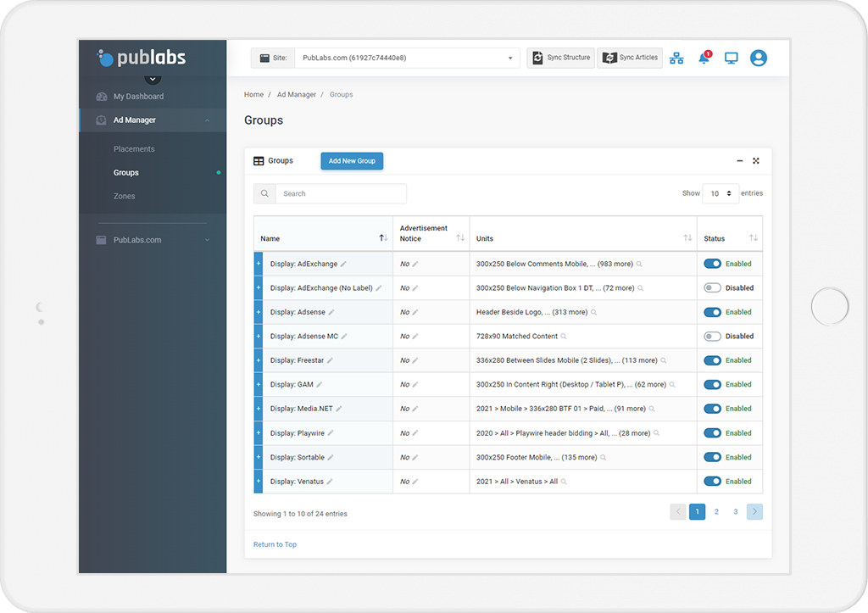This screenshot has width=868, height=613.
Task: Open the Site selector dropdown
Action: (407, 59)
